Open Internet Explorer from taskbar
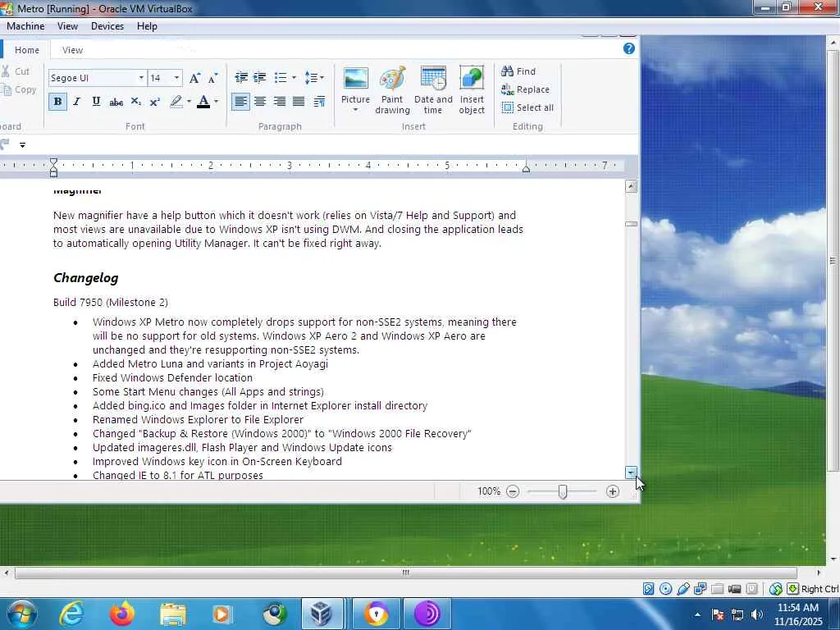The width and height of the screenshot is (840, 630). click(x=71, y=614)
